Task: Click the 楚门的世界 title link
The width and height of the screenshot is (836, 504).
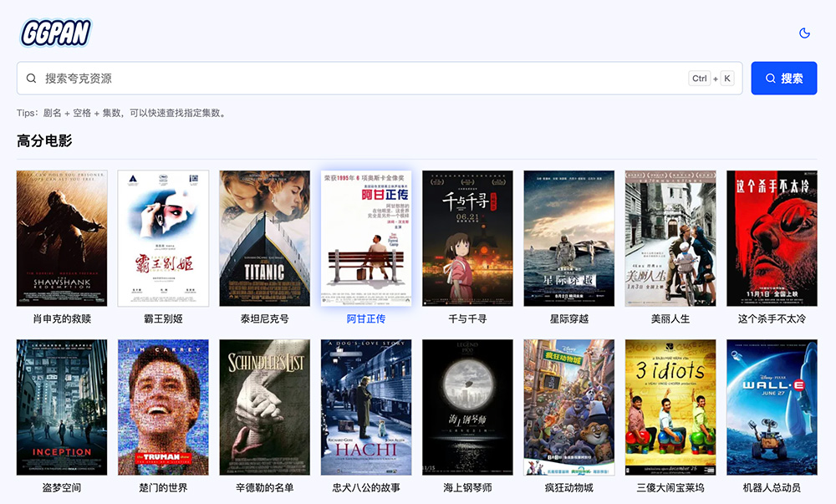Action: point(163,487)
